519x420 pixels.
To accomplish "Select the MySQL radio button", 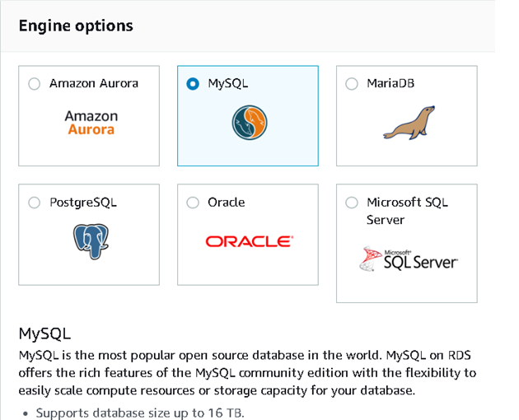I will (193, 83).
